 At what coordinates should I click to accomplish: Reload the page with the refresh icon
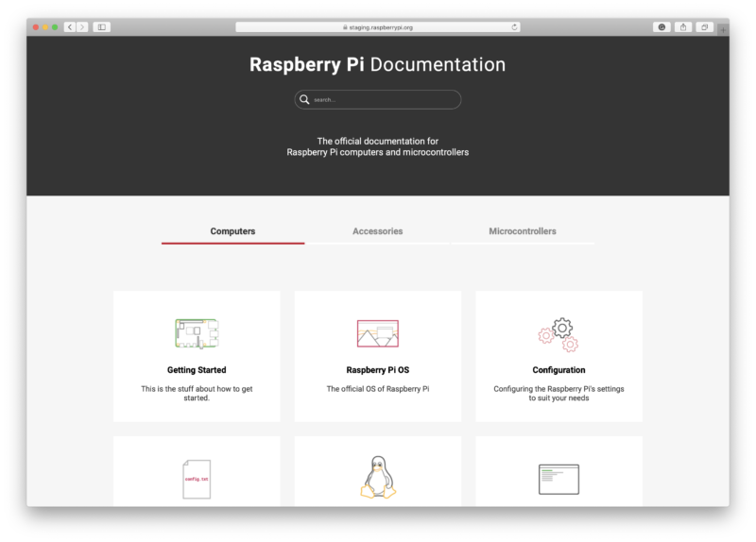(514, 27)
